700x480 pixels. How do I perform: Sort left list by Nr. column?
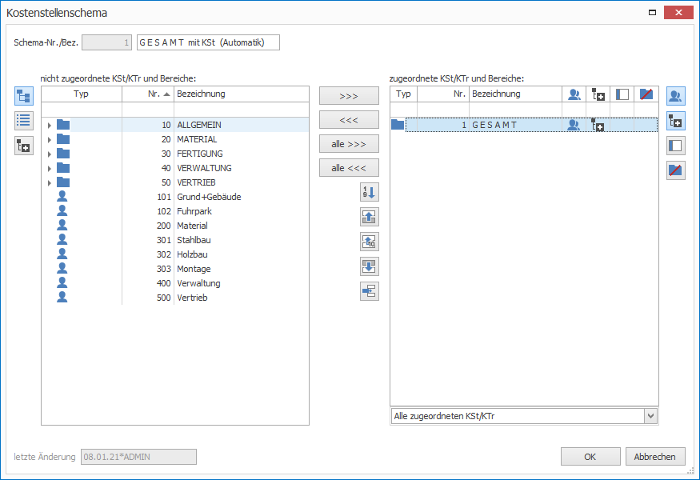point(148,94)
